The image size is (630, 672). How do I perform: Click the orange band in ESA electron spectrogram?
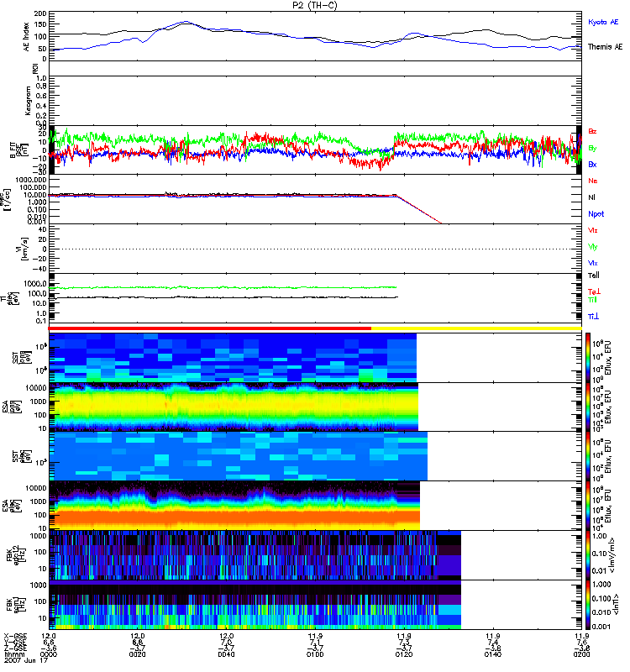(235, 517)
